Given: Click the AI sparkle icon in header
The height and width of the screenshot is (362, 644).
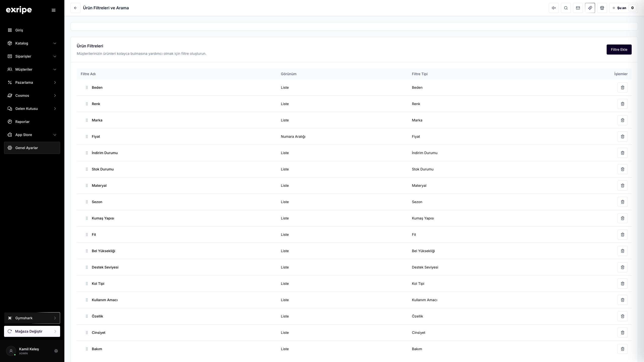Looking at the screenshot, I should click(x=590, y=8).
